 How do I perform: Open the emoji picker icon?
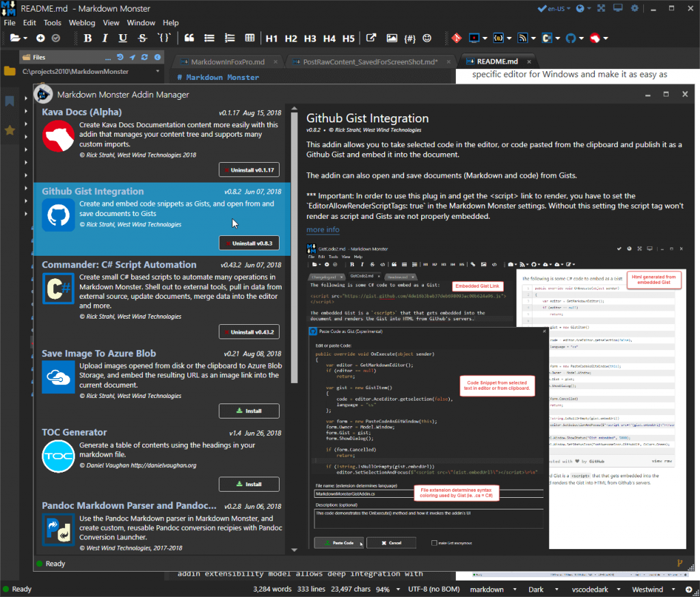427,38
